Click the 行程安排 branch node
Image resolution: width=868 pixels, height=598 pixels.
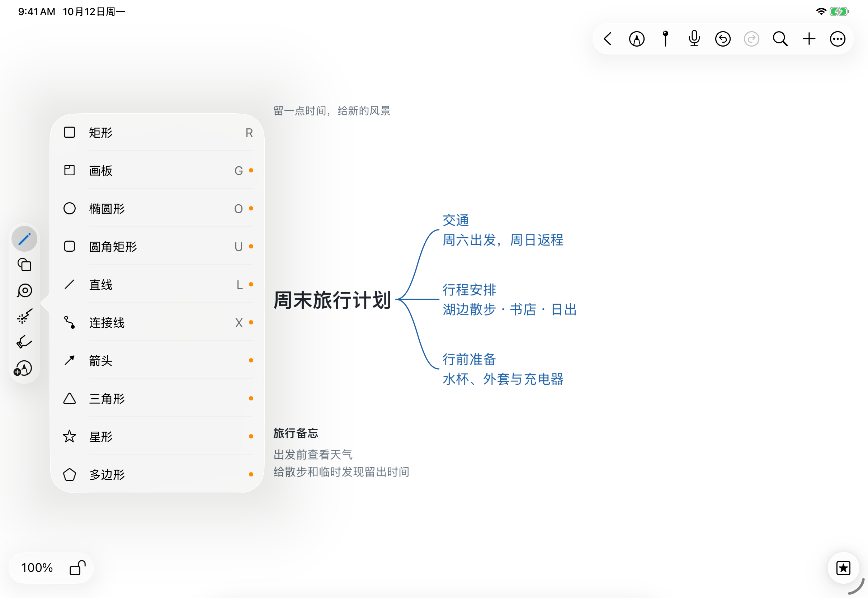pyautogui.click(x=469, y=290)
